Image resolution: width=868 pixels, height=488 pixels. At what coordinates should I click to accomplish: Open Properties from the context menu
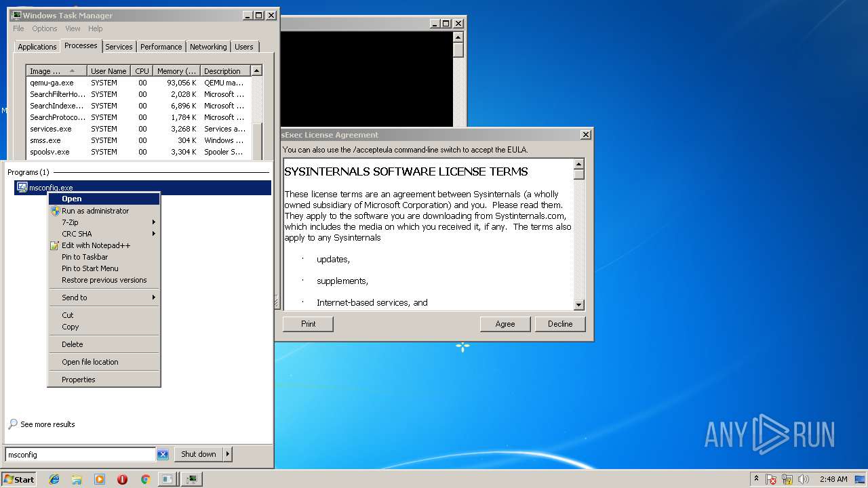(104, 380)
